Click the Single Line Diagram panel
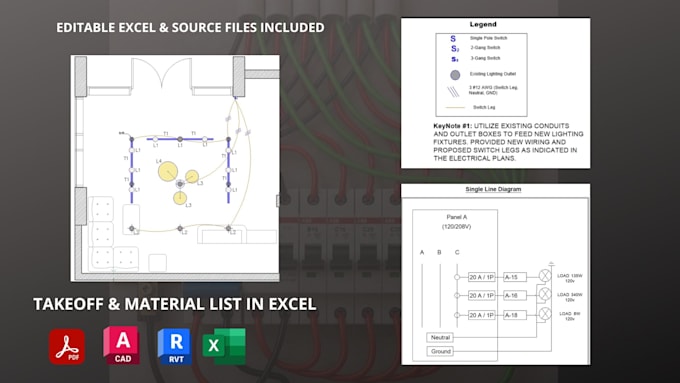 (x=495, y=274)
